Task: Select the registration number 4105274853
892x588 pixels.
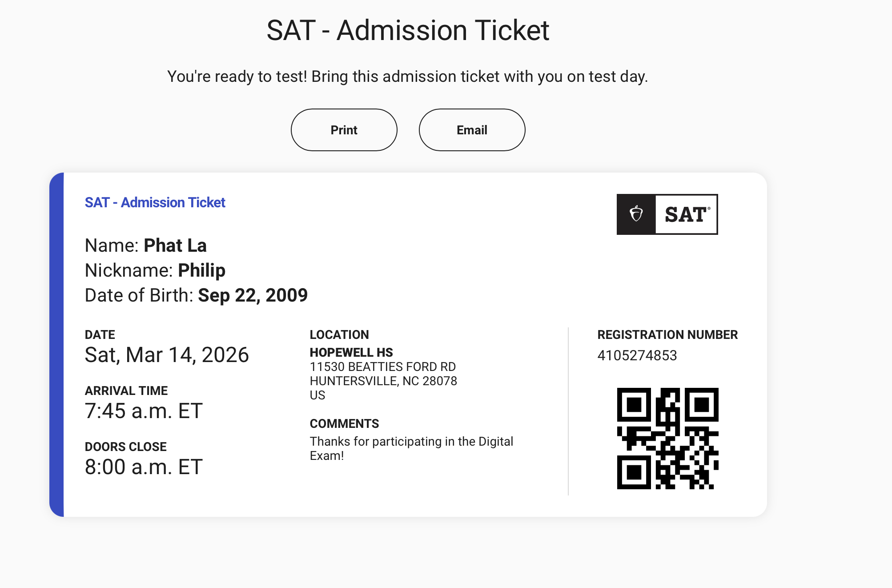Action: tap(637, 355)
